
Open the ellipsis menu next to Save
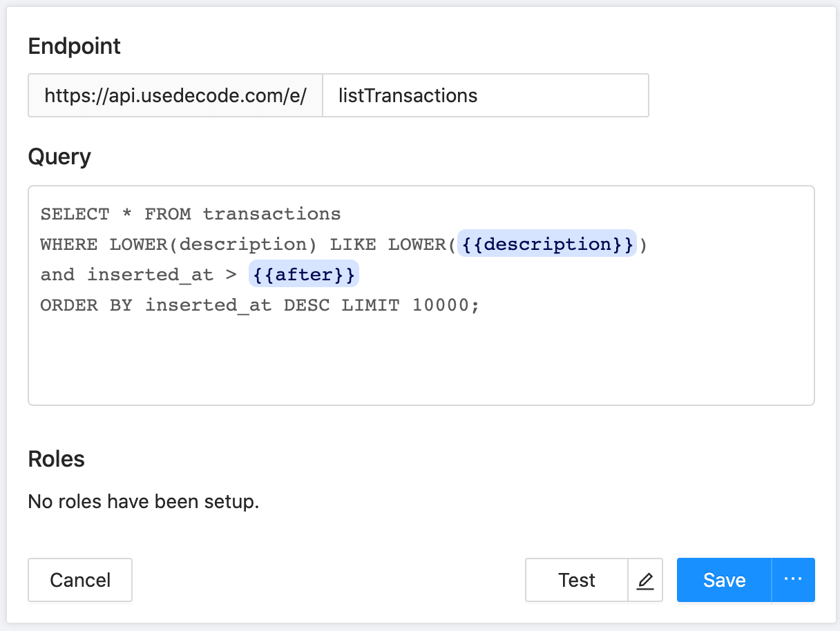[793, 581]
